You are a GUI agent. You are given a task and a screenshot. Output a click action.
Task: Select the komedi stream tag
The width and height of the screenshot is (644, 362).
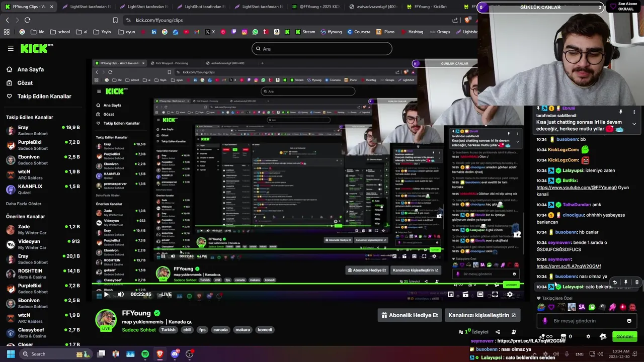(x=265, y=330)
